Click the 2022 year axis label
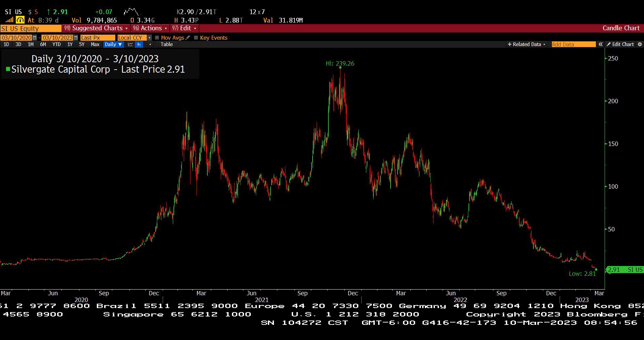This screenshot has height=340, width=644. coord(460,300)
